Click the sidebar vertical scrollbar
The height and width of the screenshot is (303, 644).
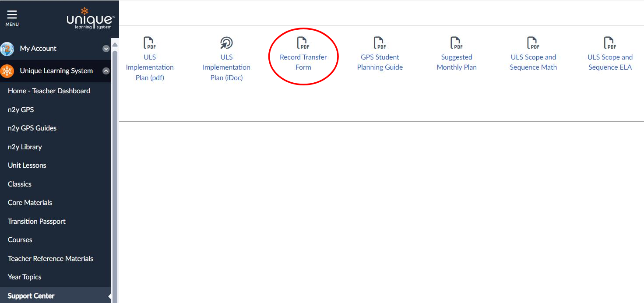click(115, 175)
